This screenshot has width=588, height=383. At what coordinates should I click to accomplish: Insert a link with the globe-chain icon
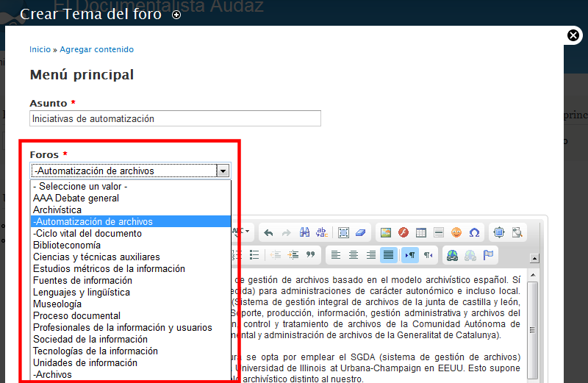pyautogui.click(x=452, y=254)
